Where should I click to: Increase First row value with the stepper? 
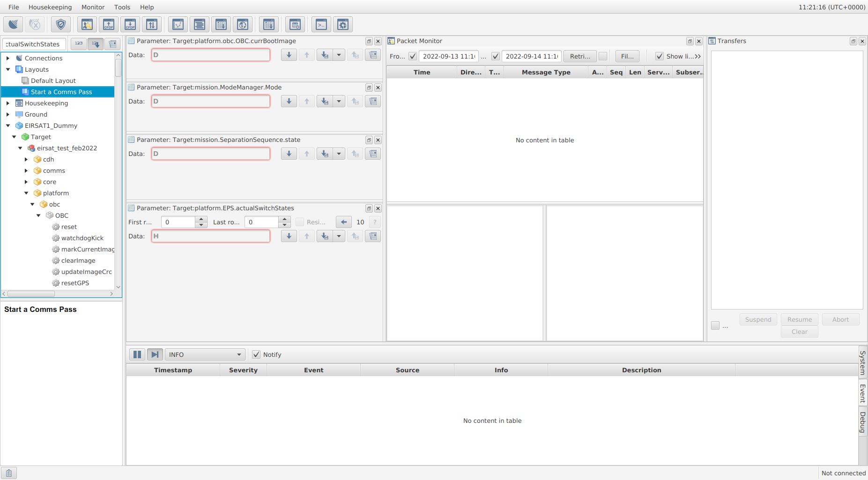pyautogui.click(x=201, y=219)
